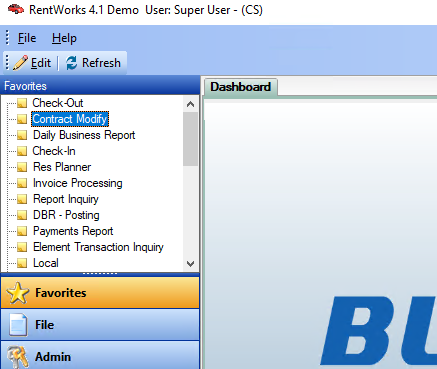Open the Favorites navigation pane
This screenshot has width=437, height=369.
click(x=100, y=292)
